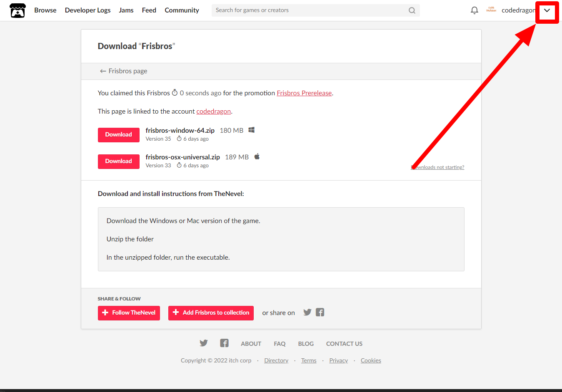
Task: Open the BLOG footer link
Action: click(x=306, y=344)
